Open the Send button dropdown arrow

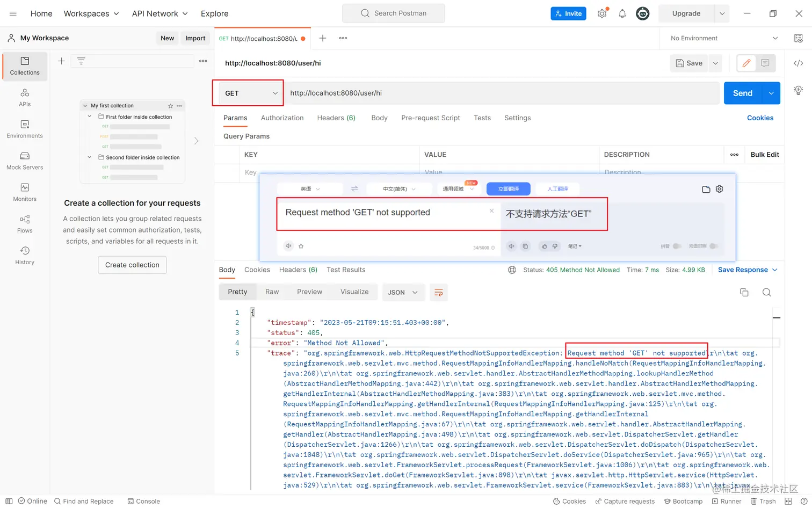pos(771,93)
